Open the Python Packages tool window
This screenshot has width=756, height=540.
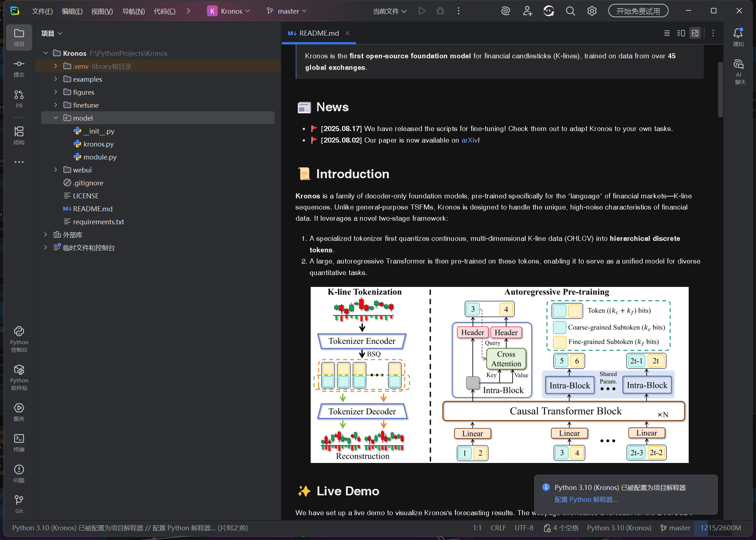click(19, 377)
